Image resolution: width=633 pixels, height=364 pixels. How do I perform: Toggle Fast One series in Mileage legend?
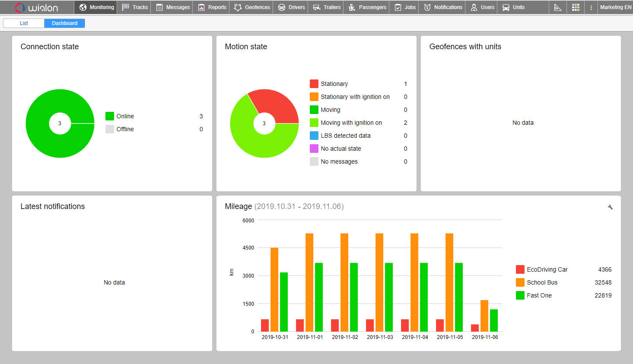click(539, 295)
